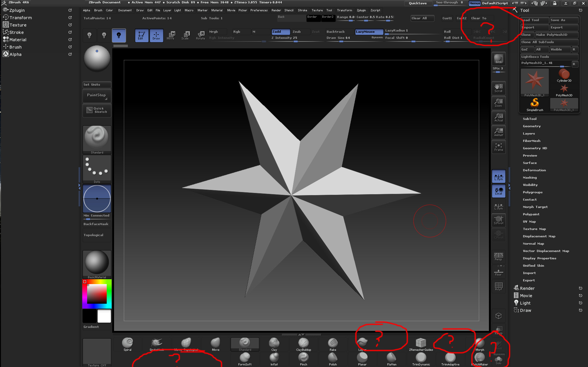The height and width of the screenshot is (367, 588).
Task: Choose the Flatten brush
Action: [x=392, y=359]
